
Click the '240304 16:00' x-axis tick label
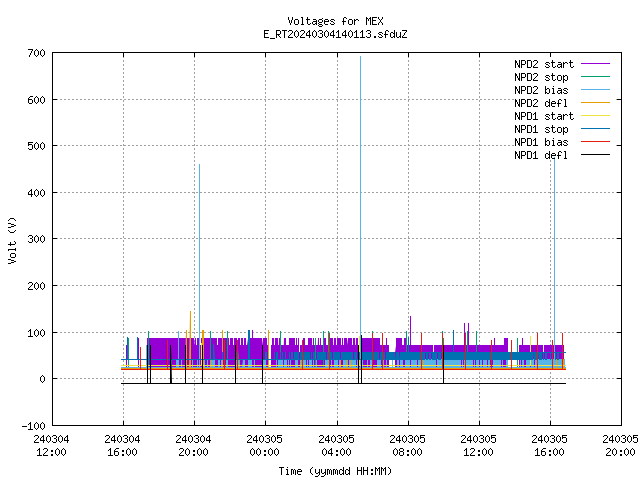[122, 446]
